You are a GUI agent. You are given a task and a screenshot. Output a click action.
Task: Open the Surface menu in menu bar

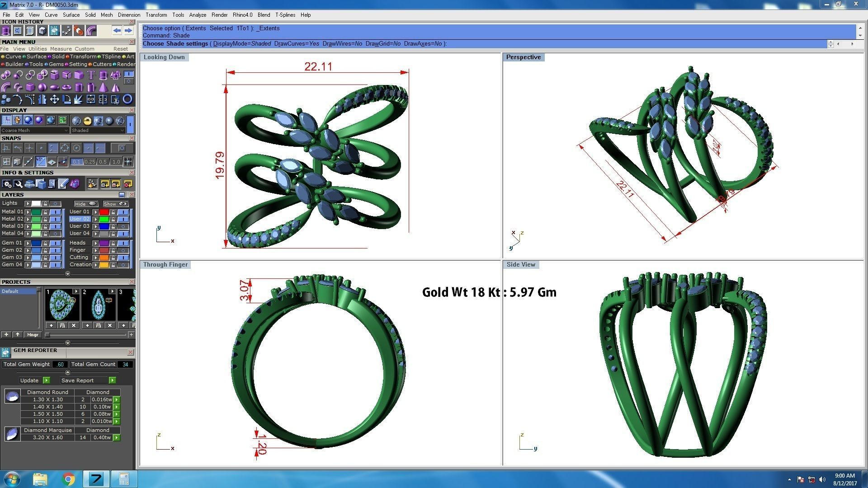71,15
